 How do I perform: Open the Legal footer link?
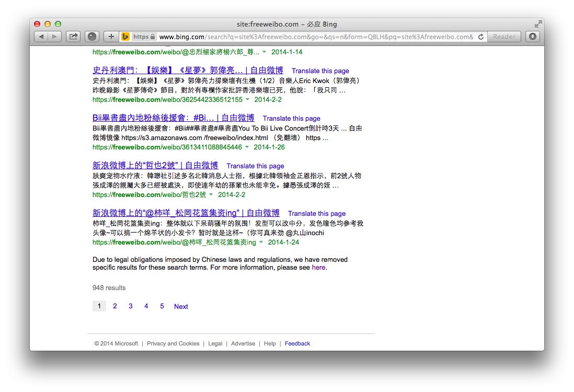215,344
